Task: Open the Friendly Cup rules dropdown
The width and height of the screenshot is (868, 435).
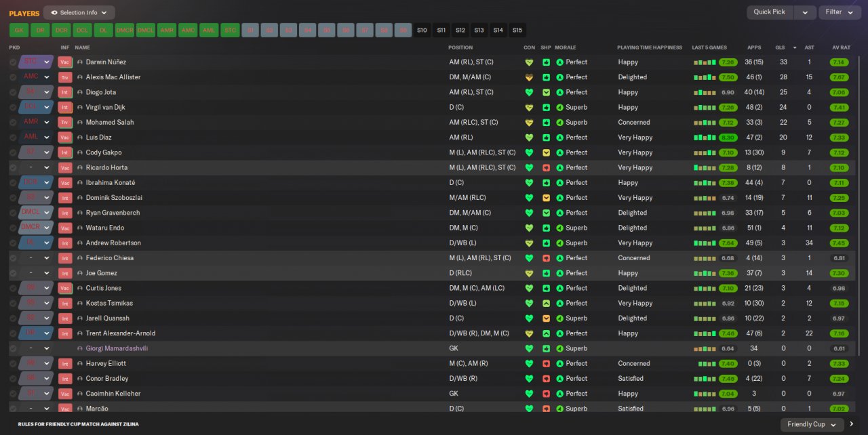Action: coord(812,424)
